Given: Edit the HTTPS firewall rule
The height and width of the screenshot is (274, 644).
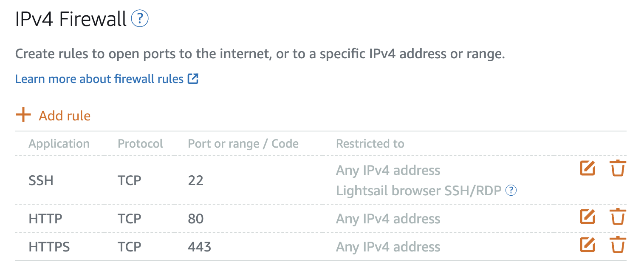Looking at the screenshot, I should coord(587,245).
